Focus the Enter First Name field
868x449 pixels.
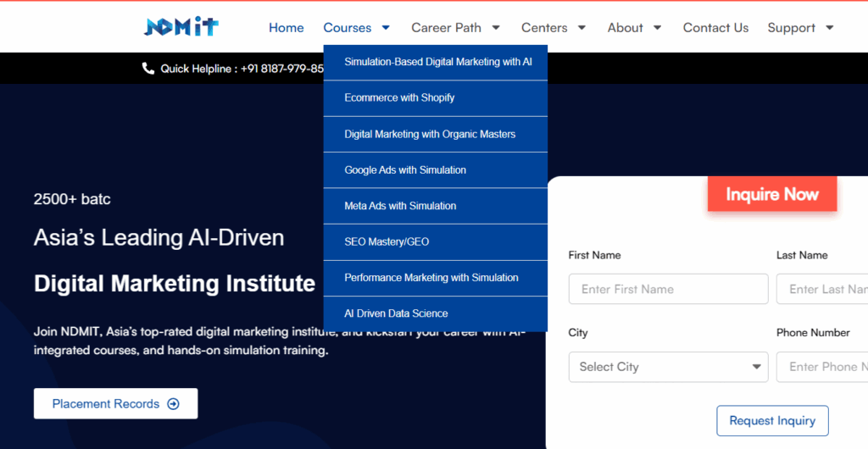[x=668, y=289]
